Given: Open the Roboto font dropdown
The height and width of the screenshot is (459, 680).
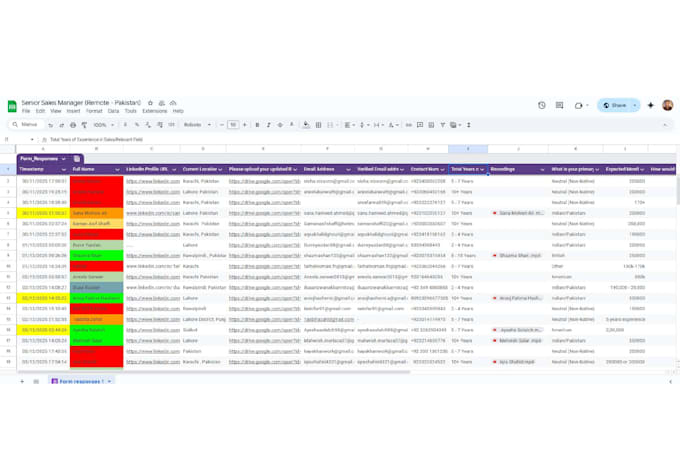Looking at the screenshot, I should 197,125.
